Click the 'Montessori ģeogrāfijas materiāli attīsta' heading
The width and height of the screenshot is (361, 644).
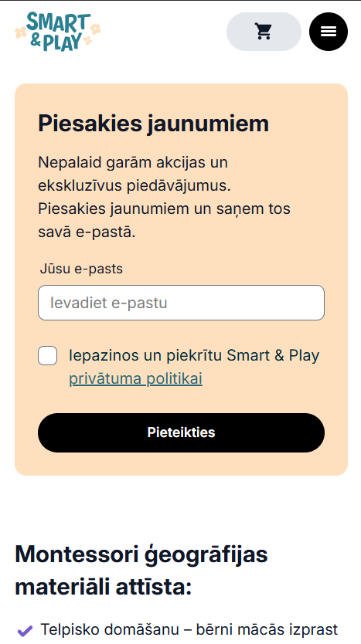[141, 571]
